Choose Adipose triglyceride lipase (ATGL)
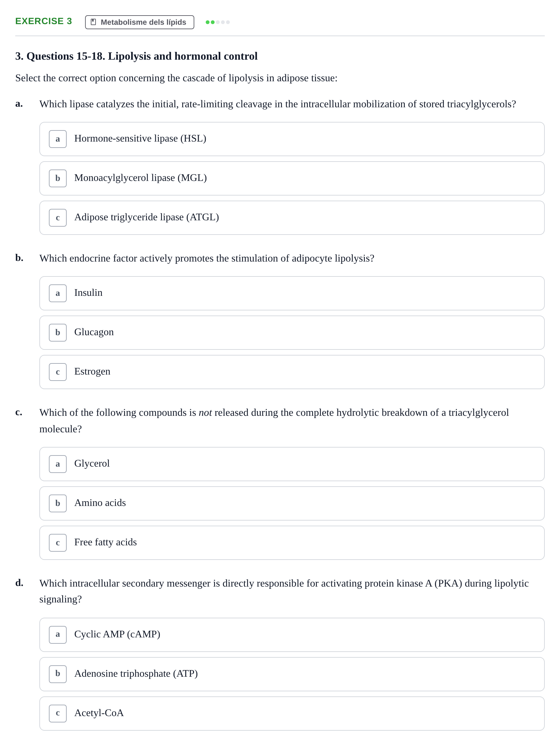The width and height of the screenshot is (560, 751). coord(292,217)
